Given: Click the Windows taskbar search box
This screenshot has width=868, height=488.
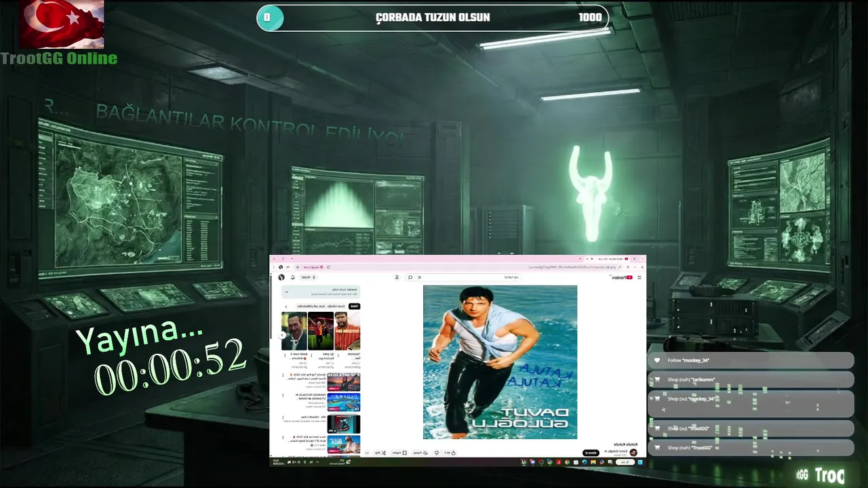Looking at the screenshot, I should pyautogui.click(x=625, y=462).
